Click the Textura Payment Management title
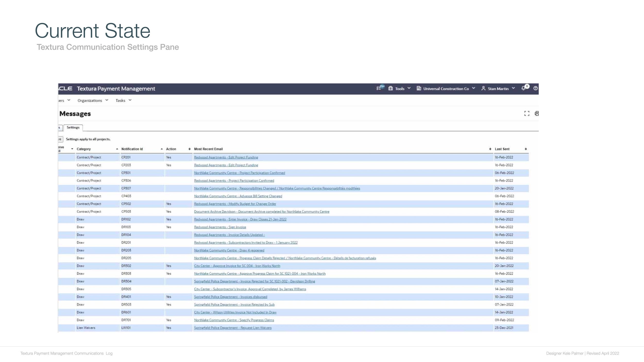Screen dimensions: 644x362 tap(116, 89)
